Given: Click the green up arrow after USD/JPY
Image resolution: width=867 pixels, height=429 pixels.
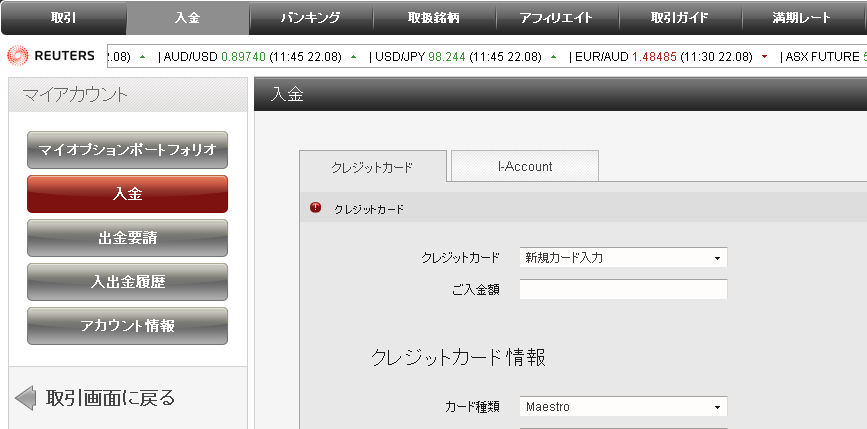Looking at the screenshot, I should coord(553,56).
